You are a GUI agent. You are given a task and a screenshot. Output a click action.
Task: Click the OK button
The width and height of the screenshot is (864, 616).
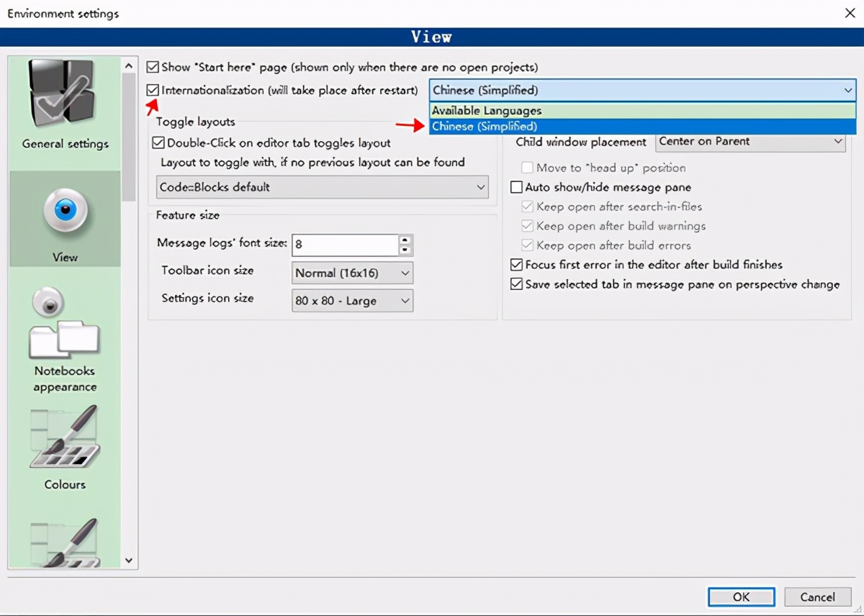pyautogui.click(x=742, y=597)
